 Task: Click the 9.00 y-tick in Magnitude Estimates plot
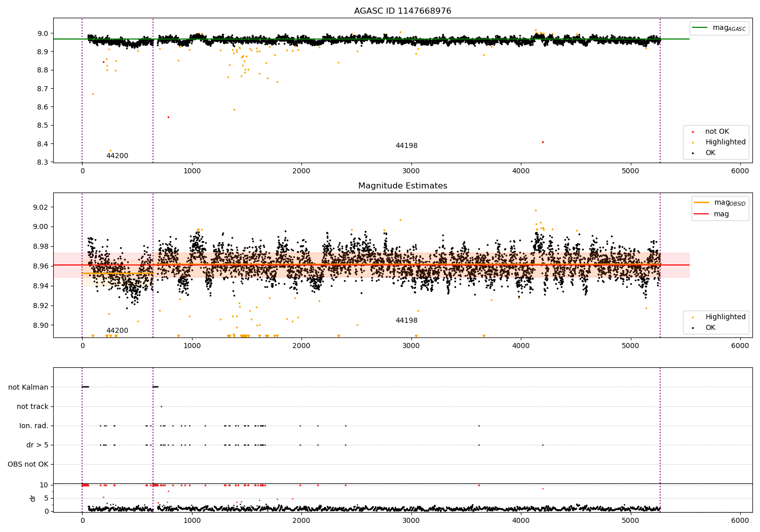tap(41, 227)
